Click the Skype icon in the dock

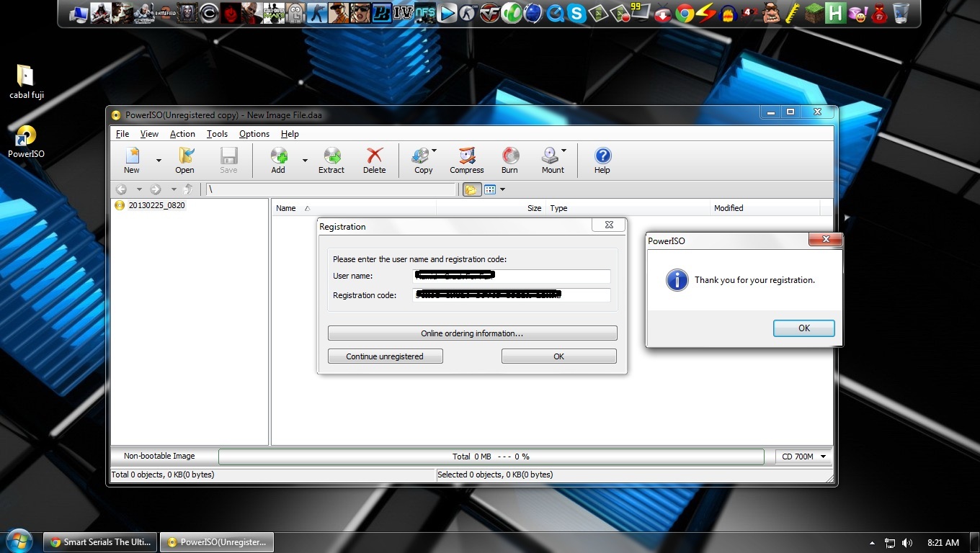tap(576, 13)
